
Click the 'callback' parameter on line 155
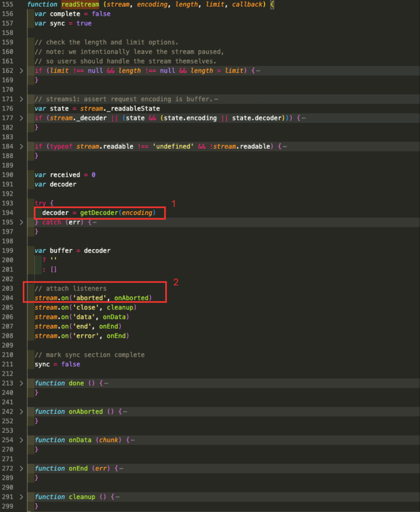247,4
